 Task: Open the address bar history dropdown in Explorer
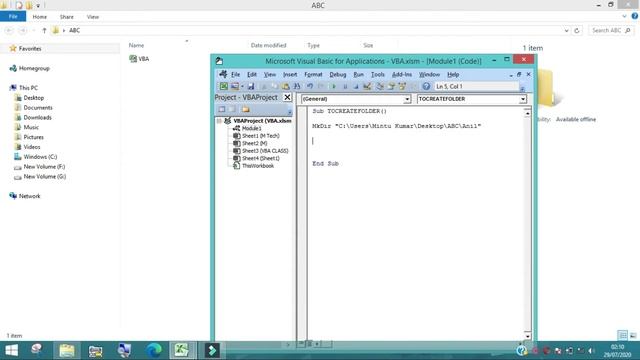(x=567, y=31)
